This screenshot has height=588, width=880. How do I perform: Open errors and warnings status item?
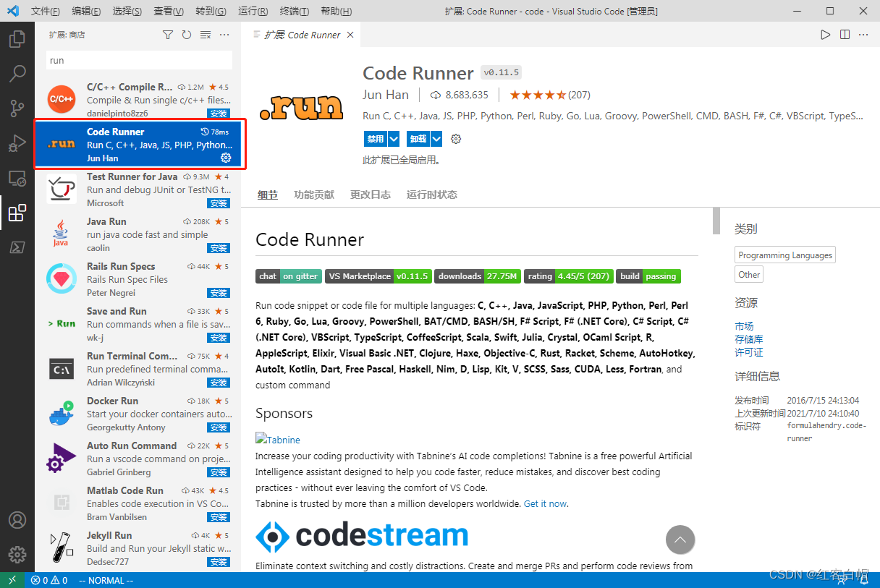coord(49,580)
